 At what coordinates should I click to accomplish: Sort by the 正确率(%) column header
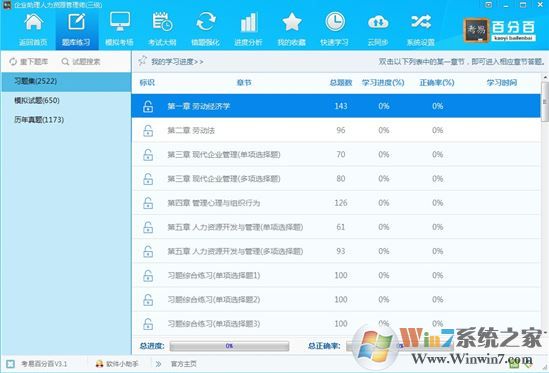(437, 83)
